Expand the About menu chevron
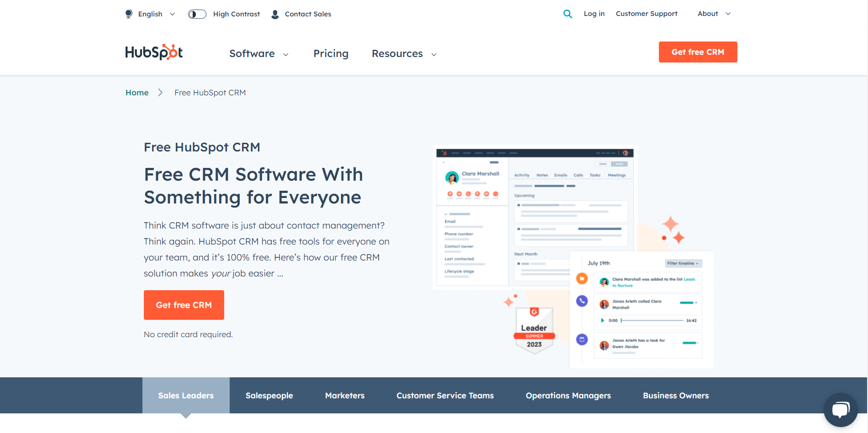The width and height of the screenshot is (868, 433). [728, 14]
